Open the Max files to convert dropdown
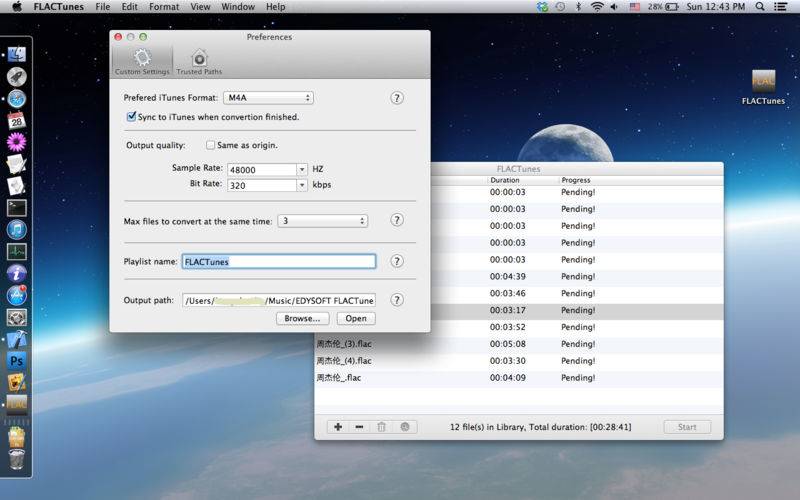Viewport: 800px width, 500px height. click(x=322, y=221)
